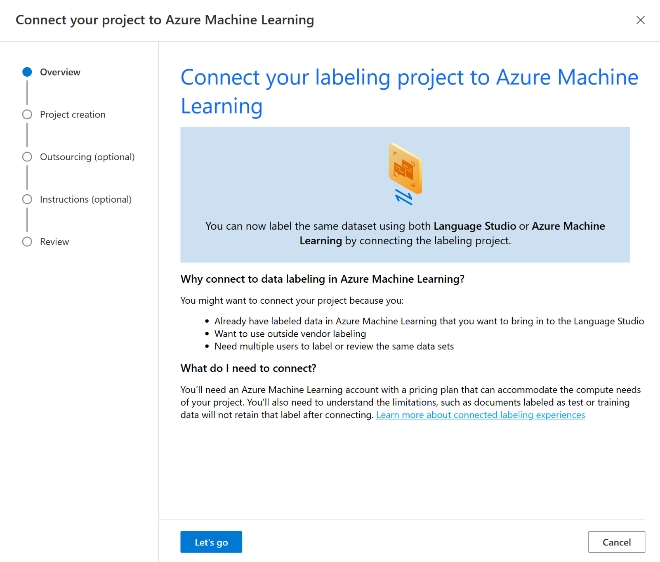Click the Let's go button

point(211,542)
